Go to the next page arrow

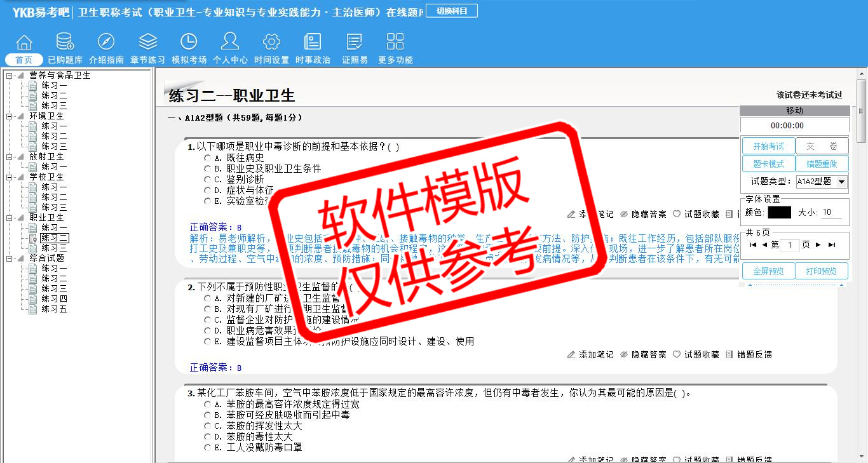pos(818,245)
